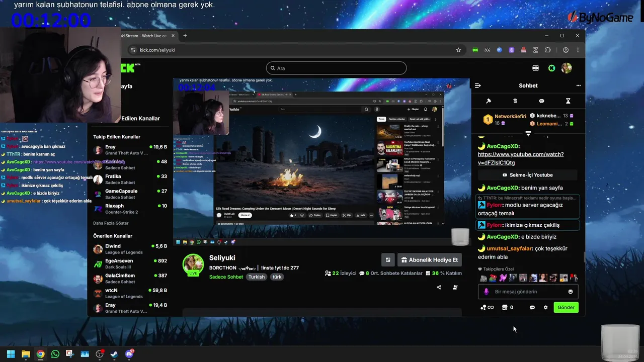Viewport: 644px width, 362px height.
Task: Open the moderation hammer tool
Action: [488, 101]
